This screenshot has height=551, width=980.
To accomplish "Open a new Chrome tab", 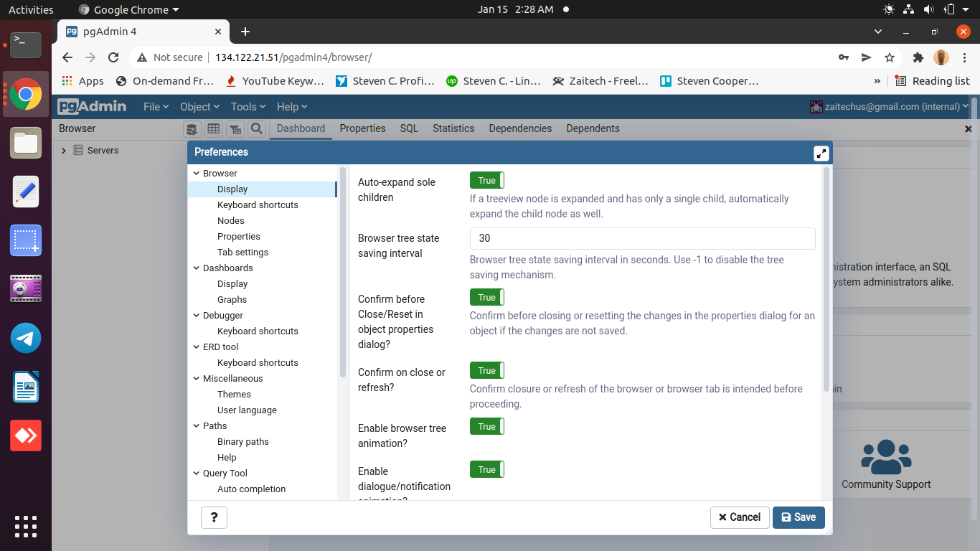I will pyautogui.click(x=245, y=32).
